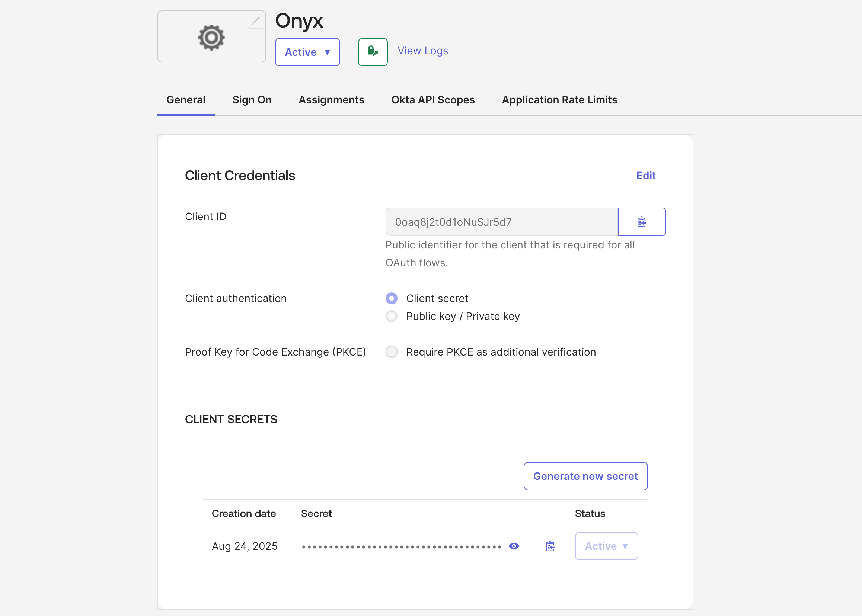Click the green lock icon beside Active
Screen dimensions: 862x616
pos(372,52)
